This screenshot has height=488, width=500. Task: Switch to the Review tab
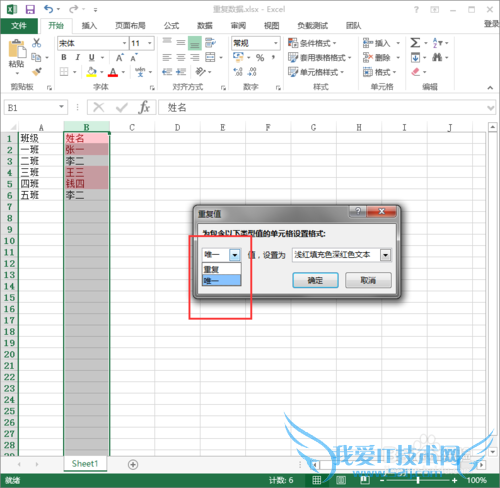[238, 26]
